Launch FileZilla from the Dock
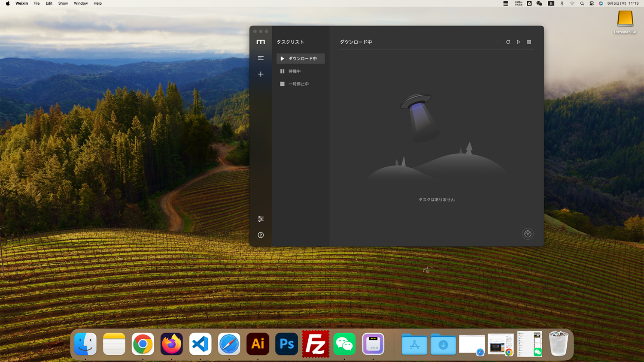Image resolution: width=644 pixels, height=362 pixels. coord(315,344)
